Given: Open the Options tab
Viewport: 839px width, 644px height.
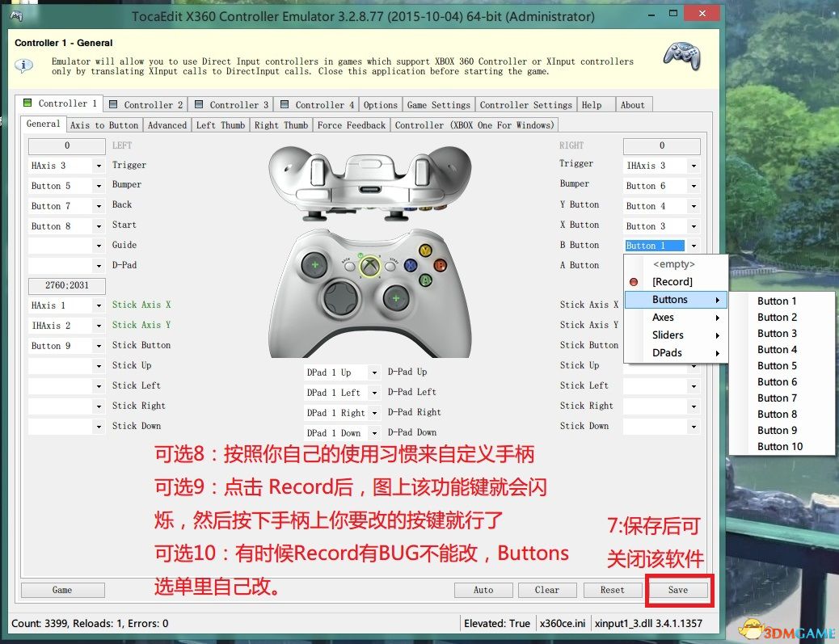Looking at the screenshot, I should 381,105.
